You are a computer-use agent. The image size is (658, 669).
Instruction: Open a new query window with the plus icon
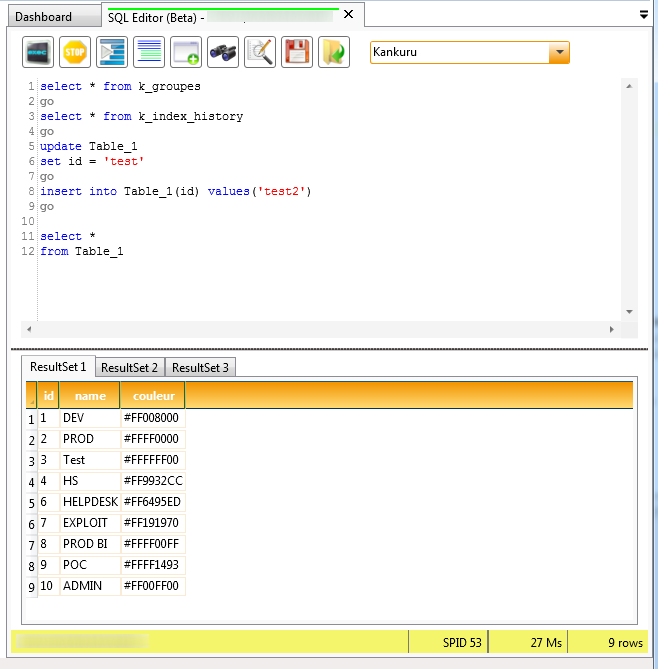pyautogui.click(x=186, y=52)
